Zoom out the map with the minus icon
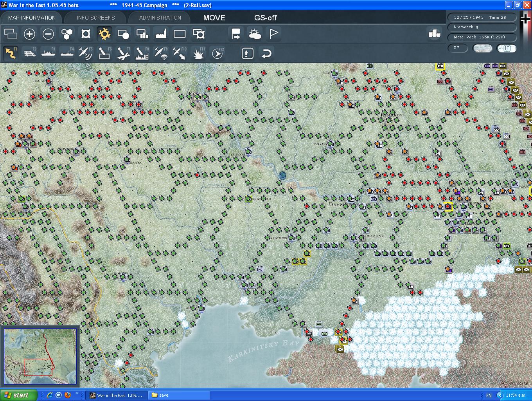Viewport: 532px width, 401px height. tap(48, 34)
